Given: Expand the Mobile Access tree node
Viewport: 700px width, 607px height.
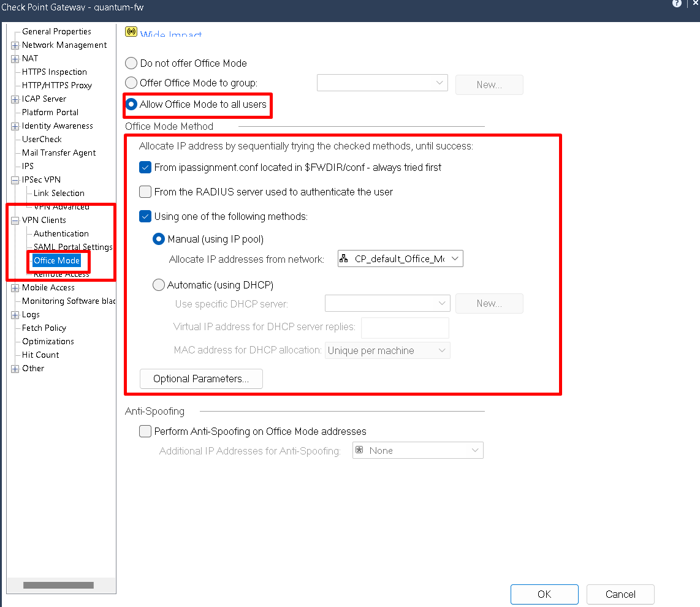Looking at the screenshot, I should point(14,287).
